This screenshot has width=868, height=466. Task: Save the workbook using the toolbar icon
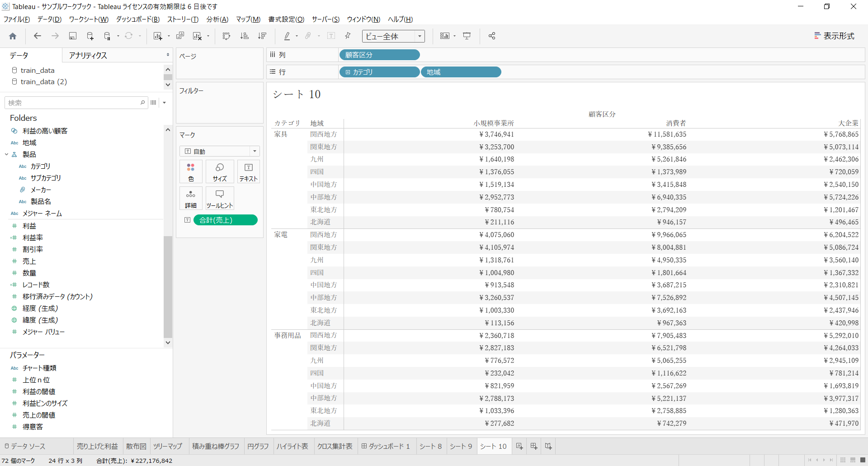[x=72, y=36]
